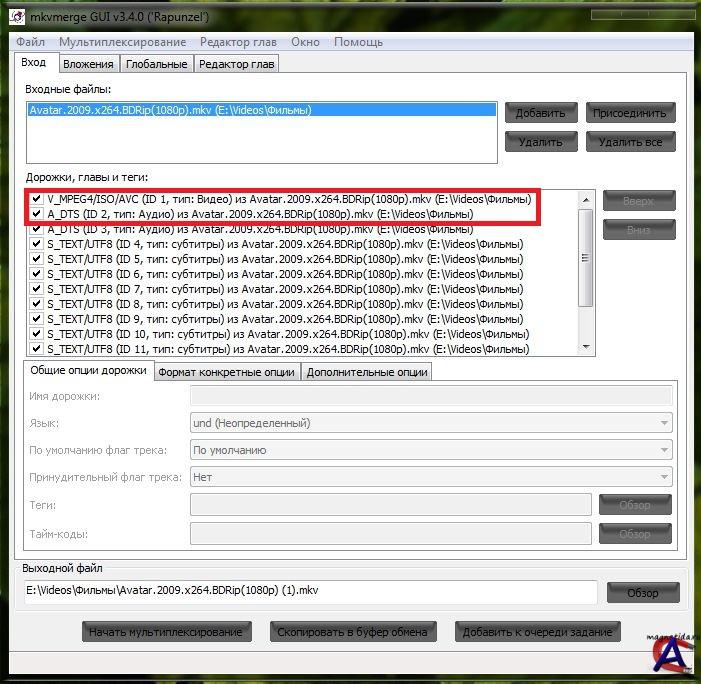Open the 'Формат конкретные опции' tab
The height and width of the screenshot is (684, 701).
227,372
